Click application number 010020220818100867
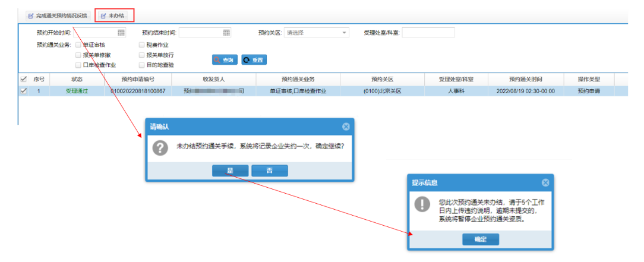 click(x=138, y=91)
